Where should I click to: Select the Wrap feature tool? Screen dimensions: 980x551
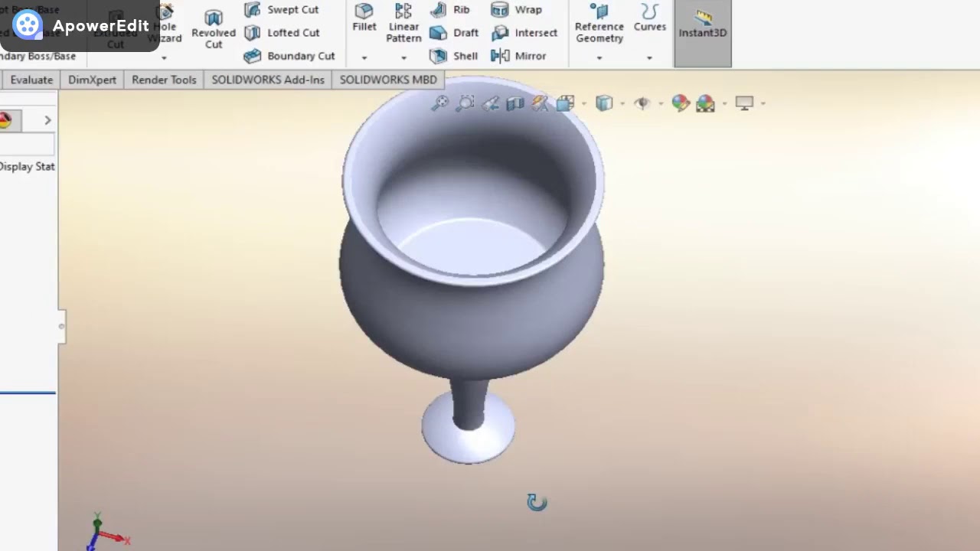pyautogui.click(x=517, y=10)
